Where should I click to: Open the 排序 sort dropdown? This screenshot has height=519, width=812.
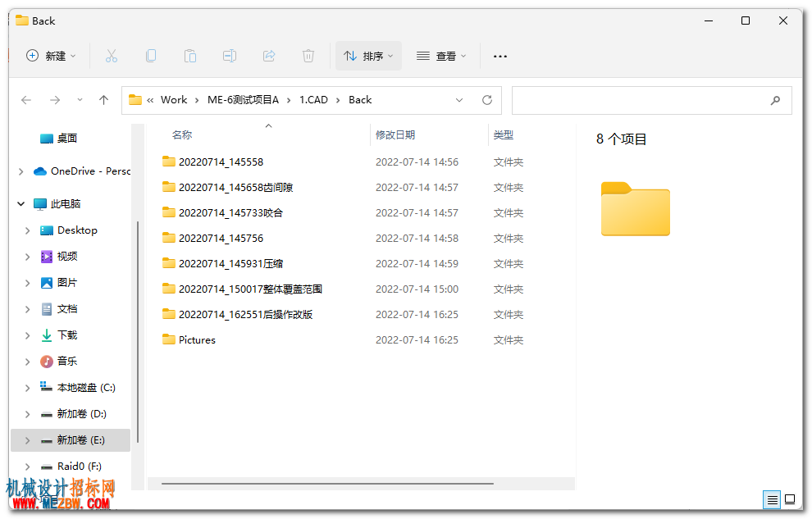pos(368,56)
